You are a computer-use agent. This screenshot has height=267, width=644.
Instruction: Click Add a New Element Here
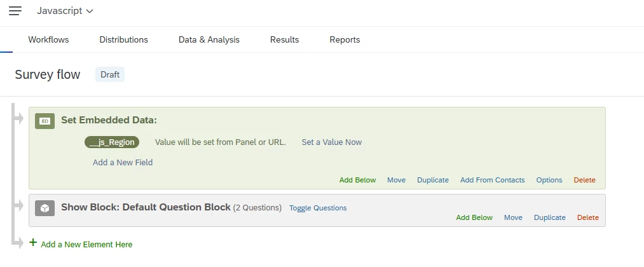(86, 244)
